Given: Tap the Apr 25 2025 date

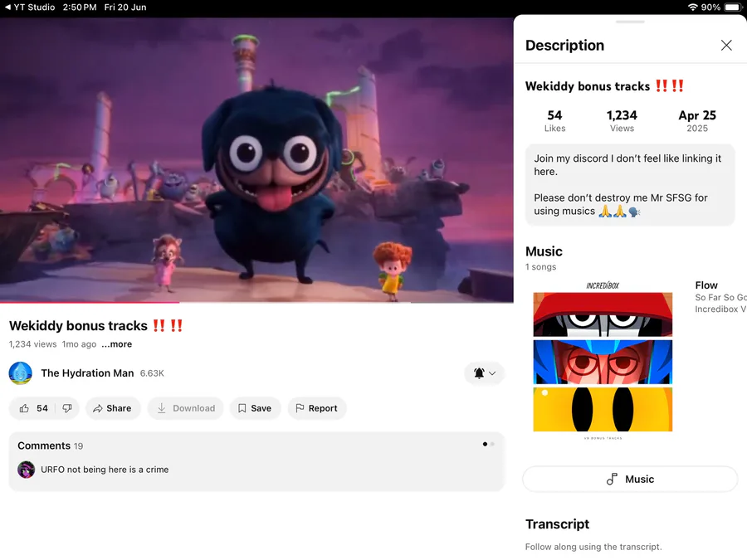Looking at the screenshot, I should pyautogui.click(x=697, y=121).
